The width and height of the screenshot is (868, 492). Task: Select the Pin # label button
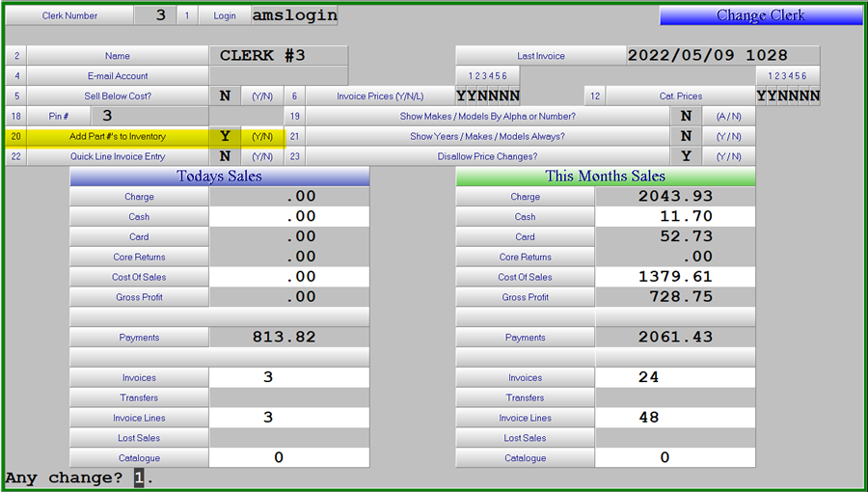click(x=58, y=116)
